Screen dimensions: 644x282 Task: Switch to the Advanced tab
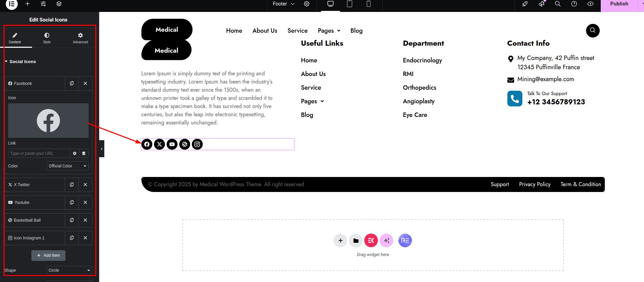[x=80, y=38]
